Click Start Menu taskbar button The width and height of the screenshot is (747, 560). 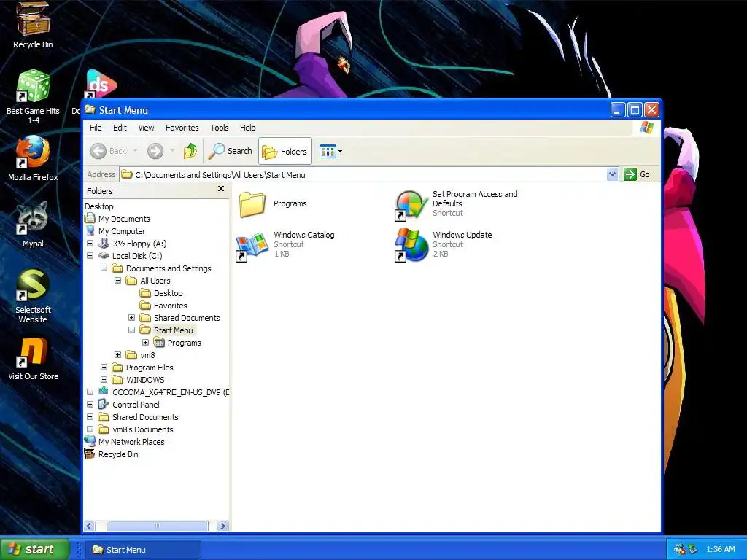[x=142, y=550]
